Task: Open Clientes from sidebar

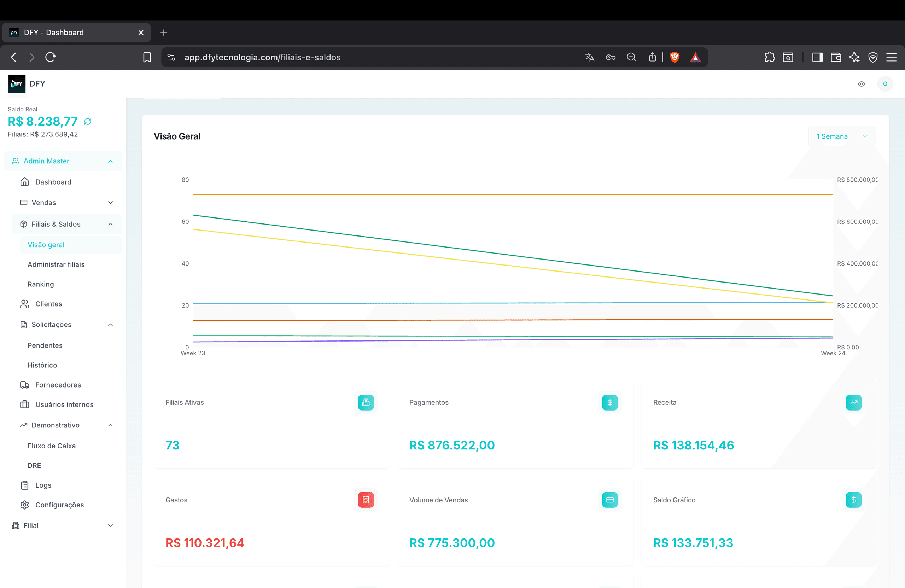Action: tap(49, 303)
